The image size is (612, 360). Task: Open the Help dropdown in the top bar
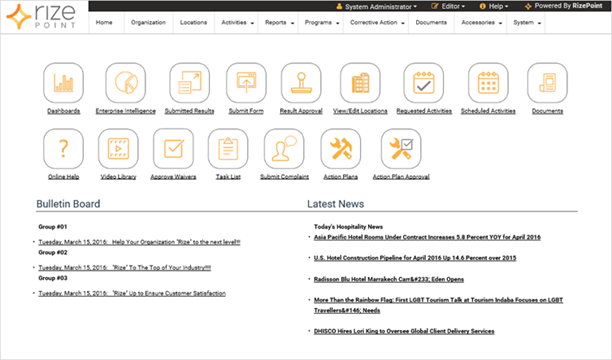pyautogui.click(x=494, y=6)
